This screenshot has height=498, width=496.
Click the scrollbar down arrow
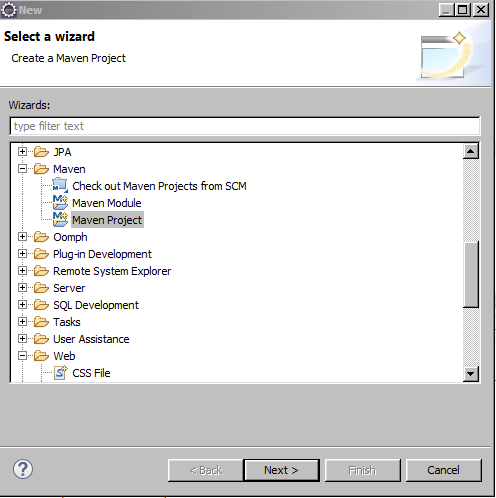[471, 374]
